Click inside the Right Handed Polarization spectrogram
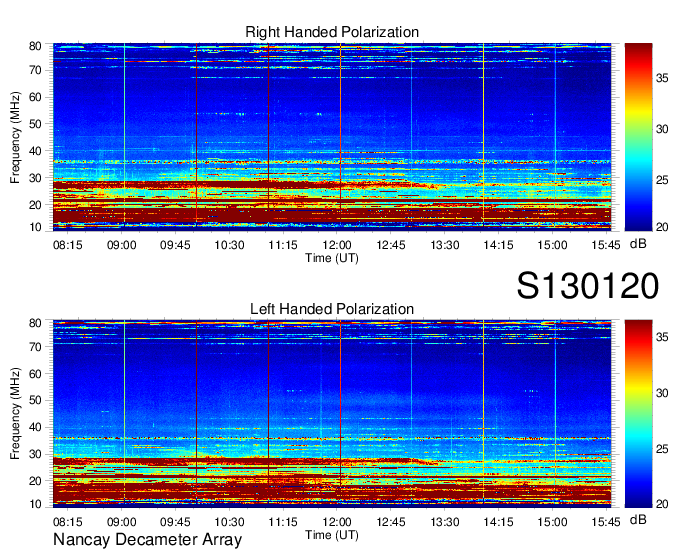 click(x=332, y=137)
